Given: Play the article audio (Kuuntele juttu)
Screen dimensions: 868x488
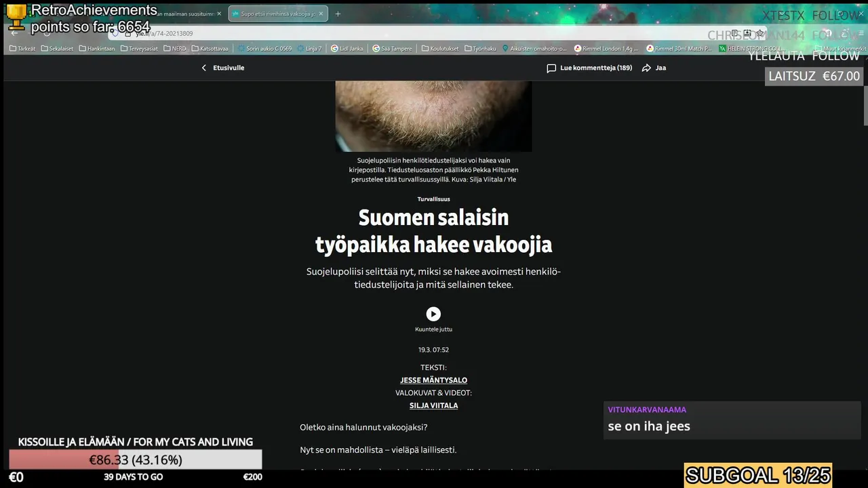Looking at the screenshot, I should (x=433, y=314).
